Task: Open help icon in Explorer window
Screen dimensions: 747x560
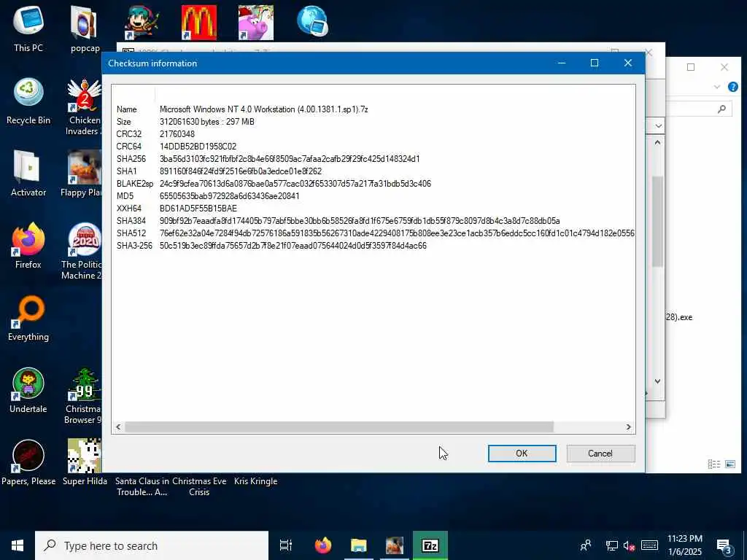Action: 733,87
